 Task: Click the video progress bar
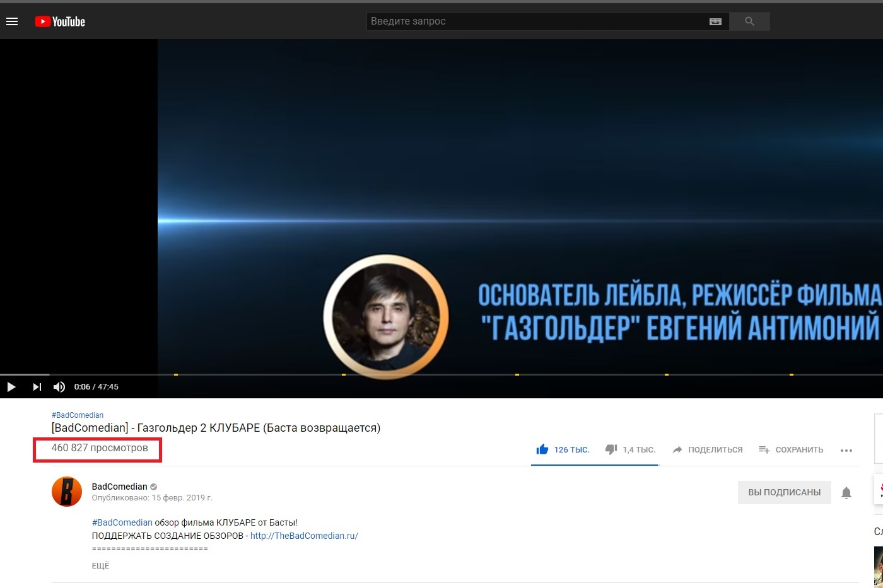(441, 374)
